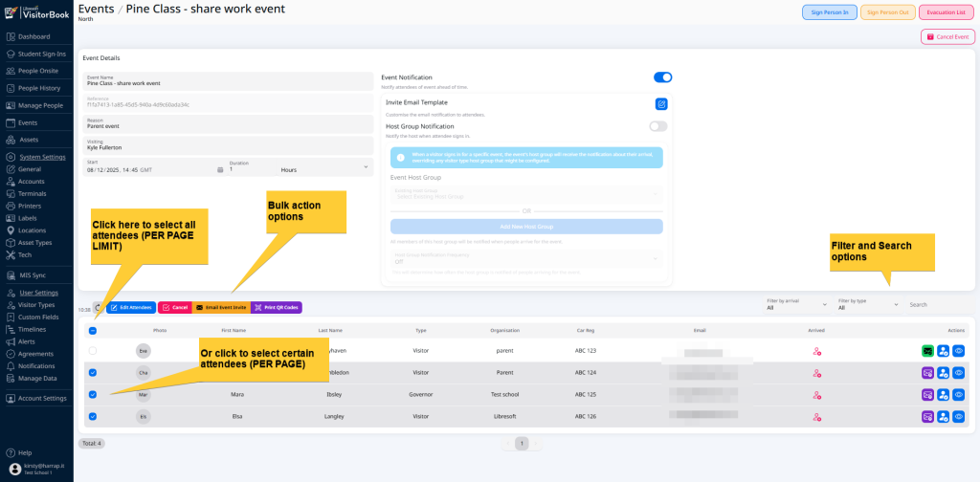This screenshot has width=980, height=482.
Task: Open the Filter by type dropdown
Action: [868, 304]
